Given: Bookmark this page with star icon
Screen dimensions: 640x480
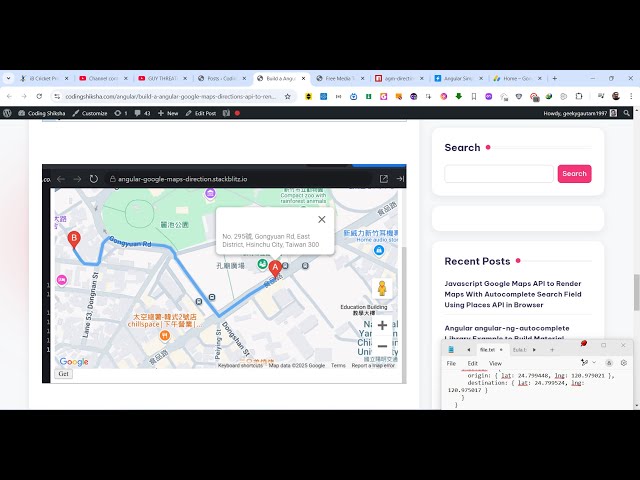Looking at the screenshot, I should (288, 96).
